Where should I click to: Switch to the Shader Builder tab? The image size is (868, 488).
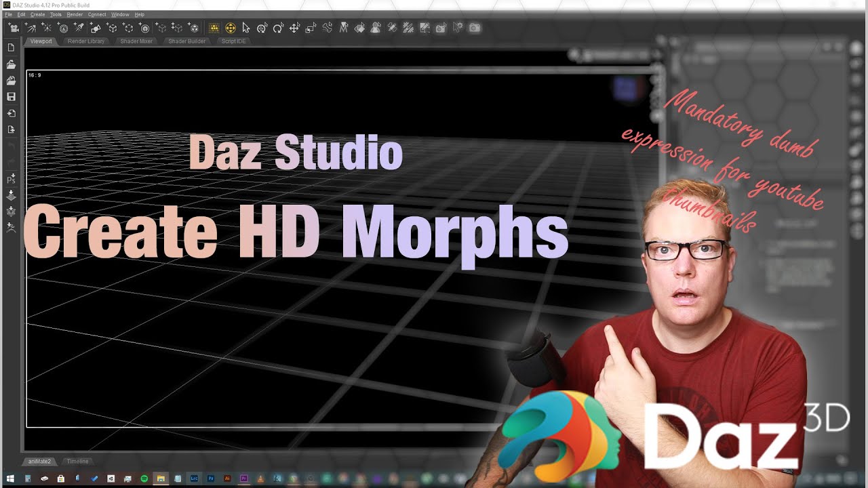click(186, 41)
